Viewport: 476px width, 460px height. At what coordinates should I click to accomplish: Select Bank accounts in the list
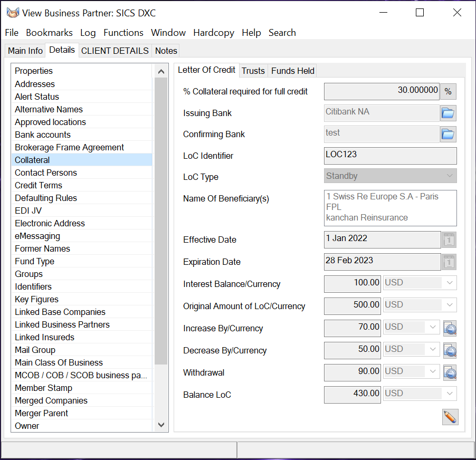[x=43, y=135]
